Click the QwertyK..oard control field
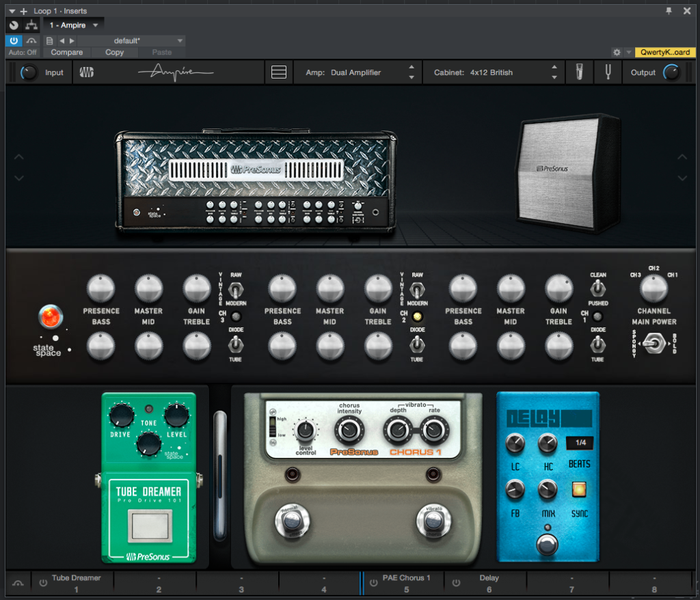This screenshot has height=600, width=700. (x=665, y=52)
